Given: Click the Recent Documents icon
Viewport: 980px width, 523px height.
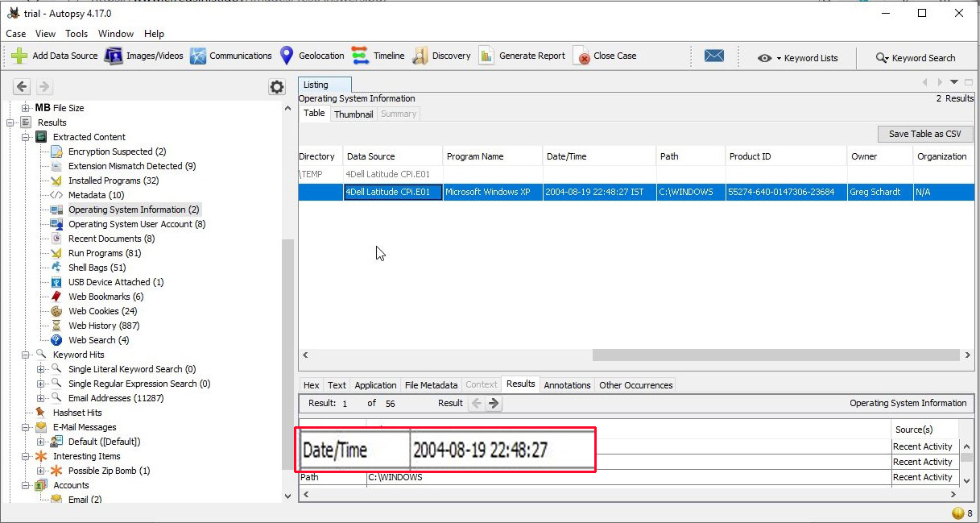Looking at the screenshot, I should (56, 239).
